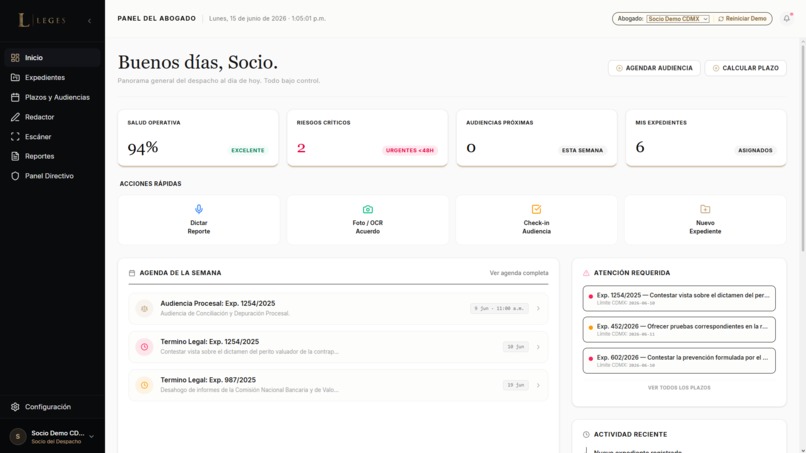Click the Check-in Audiencia checkbox icon
This screenshot has height=453, width=806.
(536, 209)
